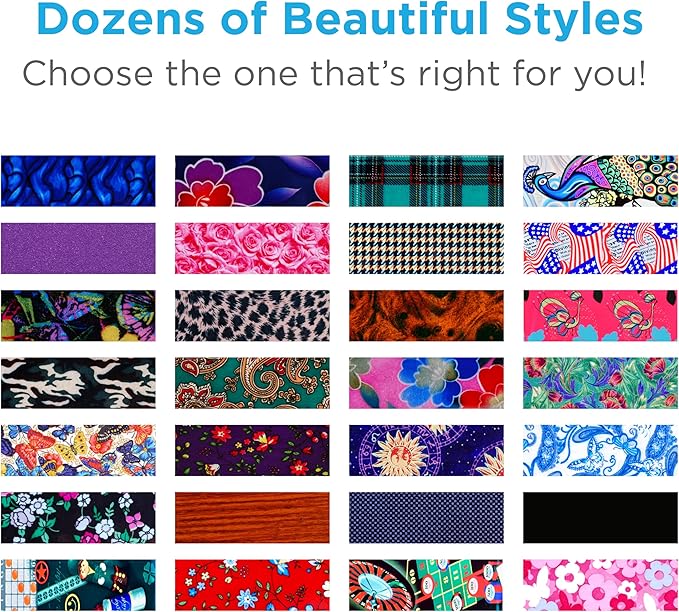Pick the navy polka dot pattern
Image resolution: width=679 pixels, height=612 pixels.
pos(427,518)
